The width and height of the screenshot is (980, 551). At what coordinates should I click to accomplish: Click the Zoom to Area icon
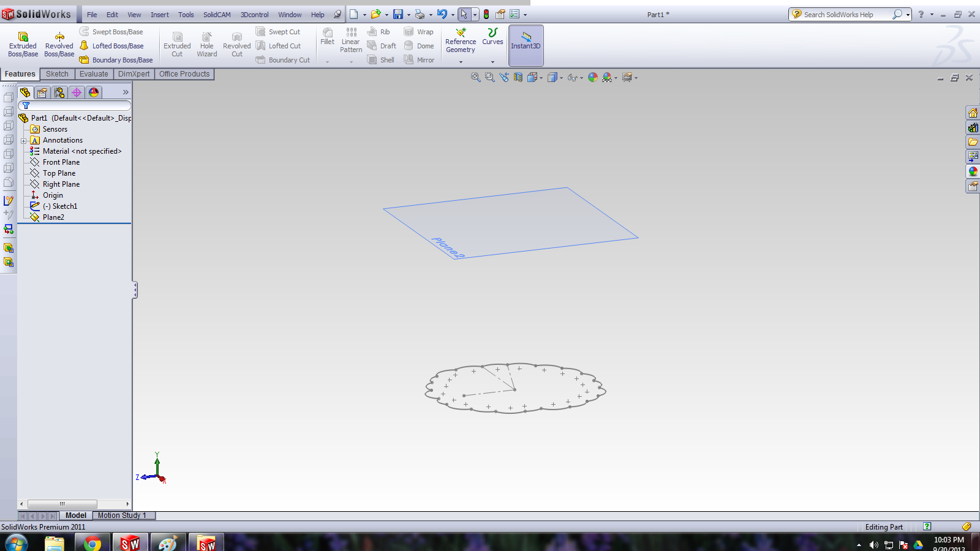point(489,77)
